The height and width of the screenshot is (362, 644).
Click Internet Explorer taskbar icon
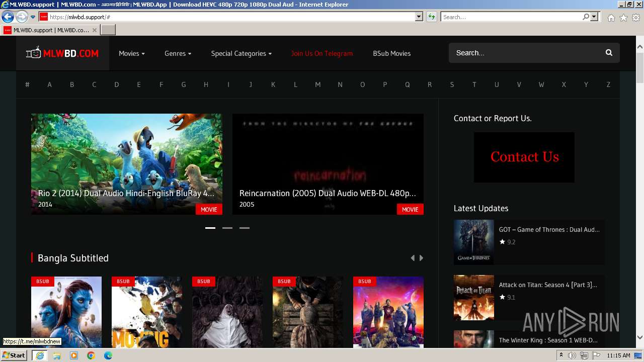click(40, 355)
